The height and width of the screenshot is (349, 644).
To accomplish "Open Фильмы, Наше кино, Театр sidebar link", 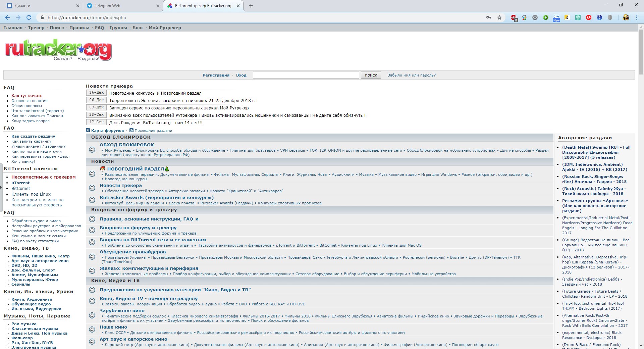I will tap(41, 256).
